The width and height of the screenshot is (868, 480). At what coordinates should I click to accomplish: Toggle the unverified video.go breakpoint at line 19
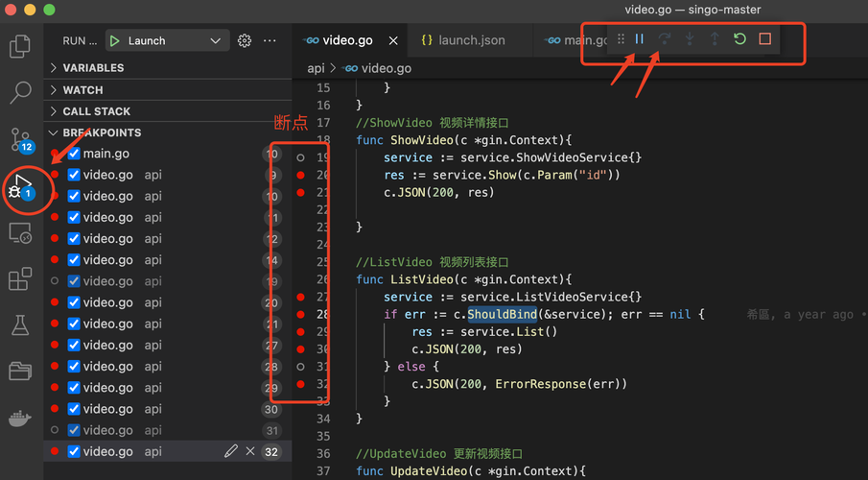(x=74, y=281)
